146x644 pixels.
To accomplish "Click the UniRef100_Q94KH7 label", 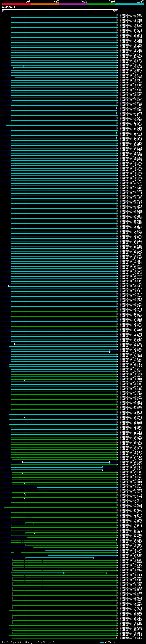I will (131, 555).
